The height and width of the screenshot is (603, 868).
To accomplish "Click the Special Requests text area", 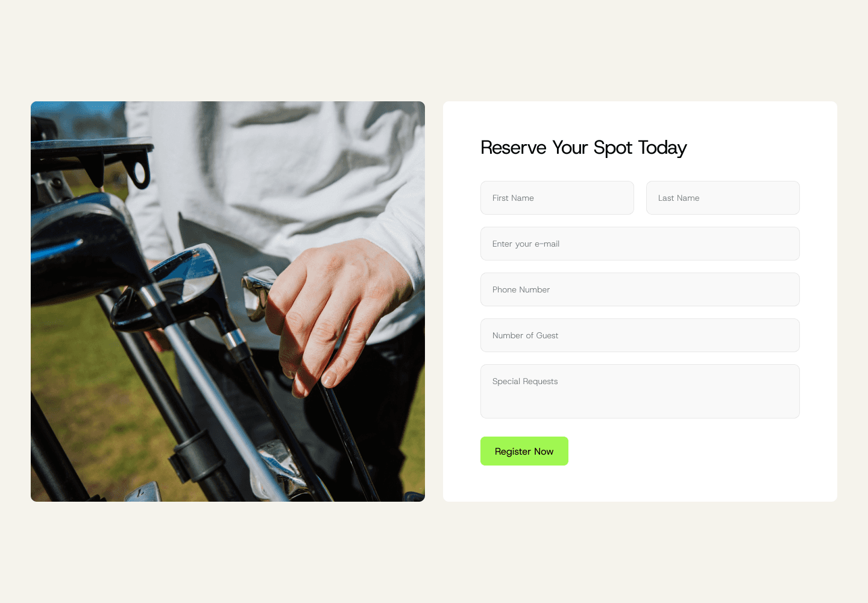I will coord(640,391).
